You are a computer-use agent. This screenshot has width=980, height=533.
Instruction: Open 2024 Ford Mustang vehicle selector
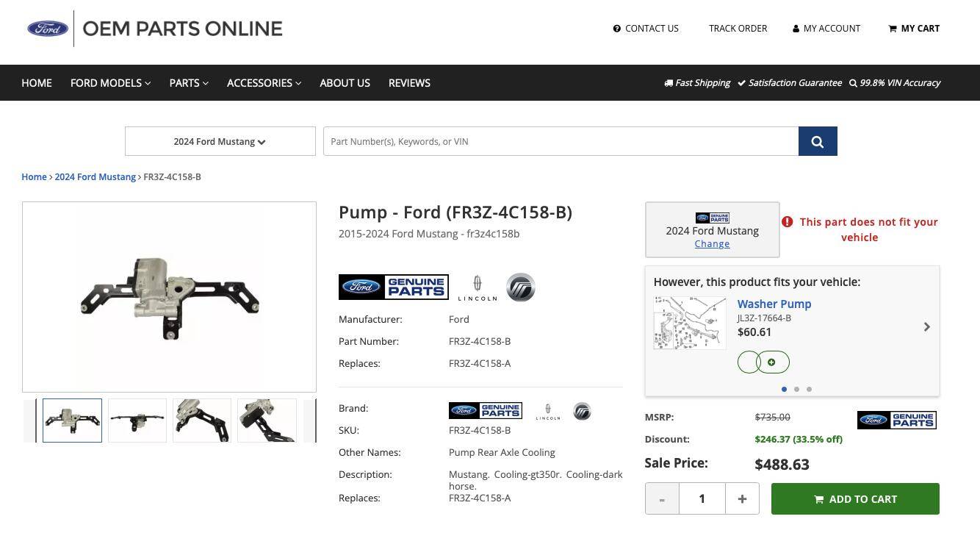[220, 141]
